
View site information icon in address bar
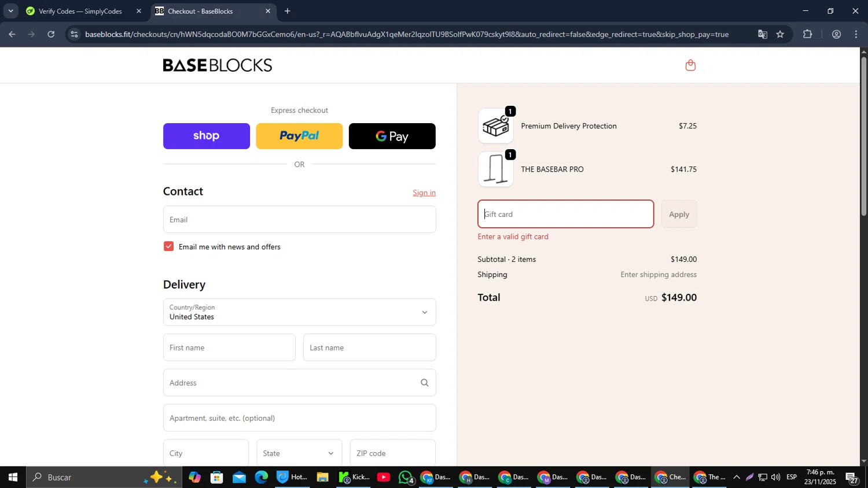(x=73, y=34)
